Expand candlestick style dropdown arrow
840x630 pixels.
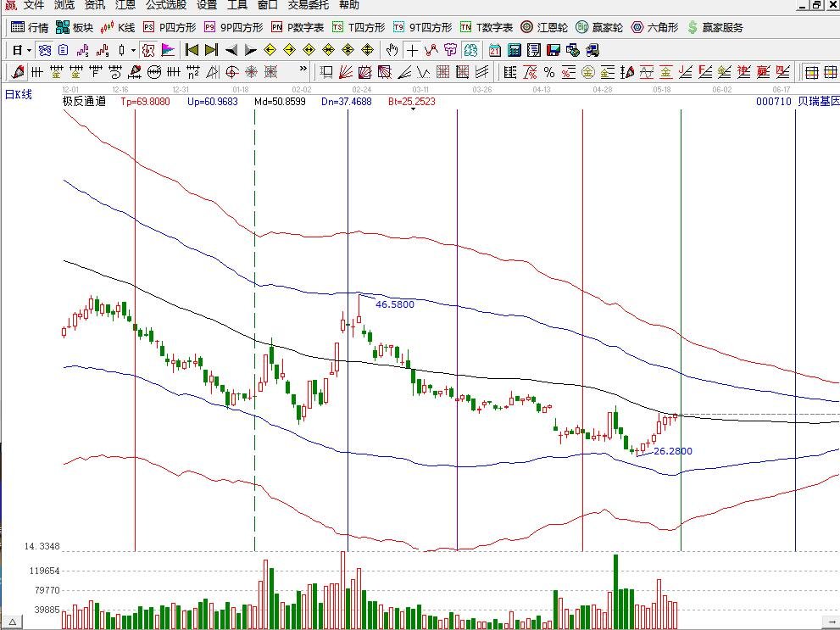click(133, 50)
